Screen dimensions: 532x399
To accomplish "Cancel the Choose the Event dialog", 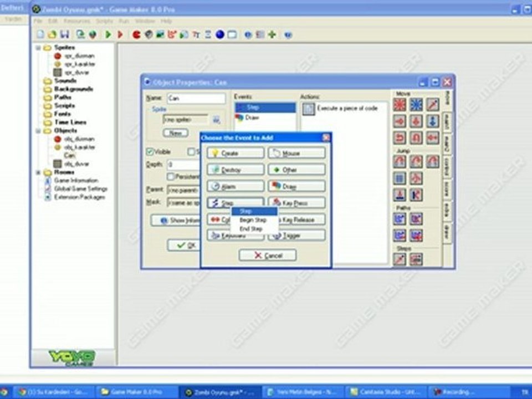I will [267, 255].
